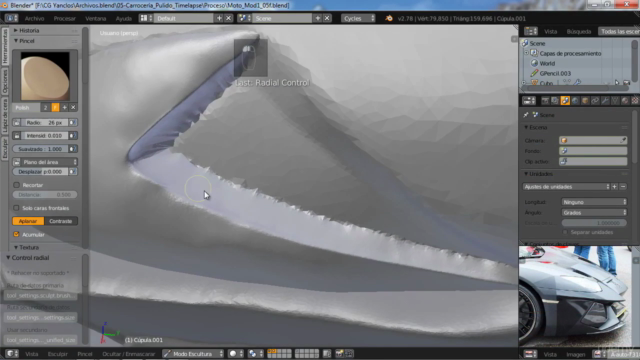Unlink the Polish brush with X
This screenshot has height=360, width=640.
(x=73, y=107)
